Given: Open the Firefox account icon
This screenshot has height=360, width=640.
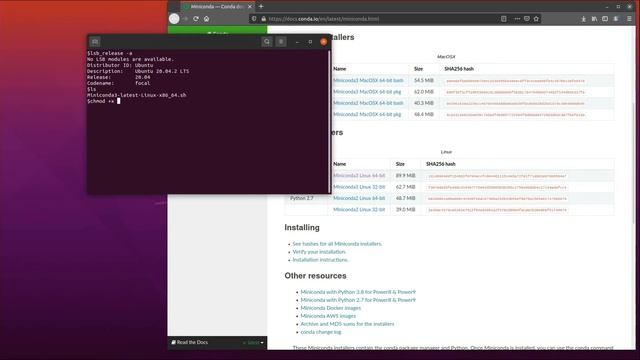Looking at the screenshot, I should click(x=616, y=19).
